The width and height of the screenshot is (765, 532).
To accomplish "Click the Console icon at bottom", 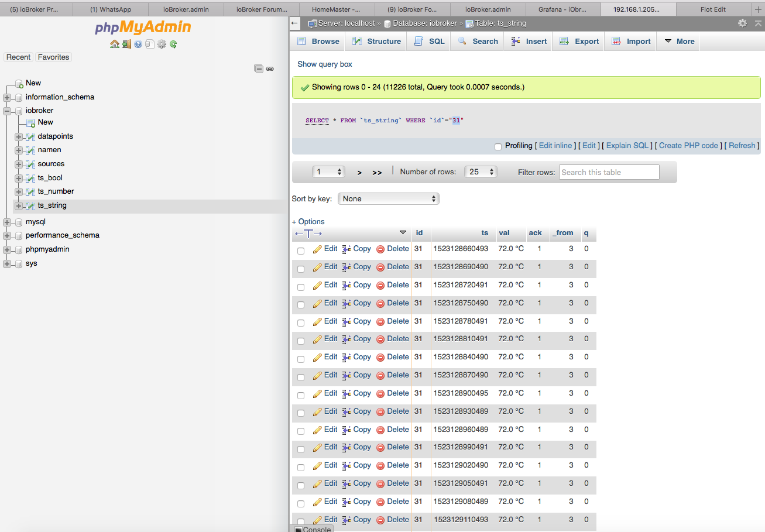I will [x=298, y=530].
